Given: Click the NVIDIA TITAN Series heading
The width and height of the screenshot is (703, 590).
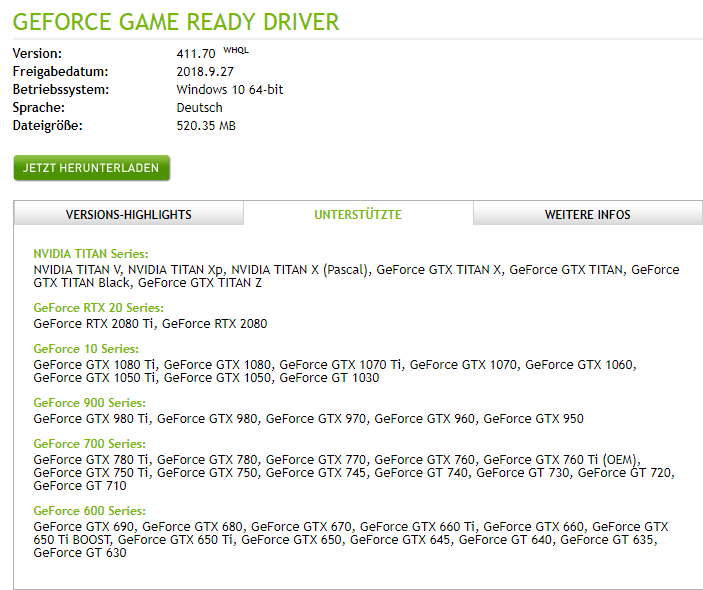Looking at the screenshot, I should [91, 254].
